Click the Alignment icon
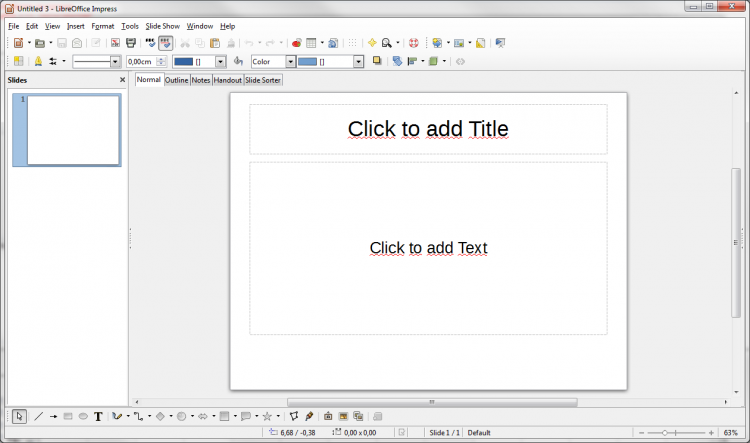This screenshot has height=443, width=750. coord(412,61)
